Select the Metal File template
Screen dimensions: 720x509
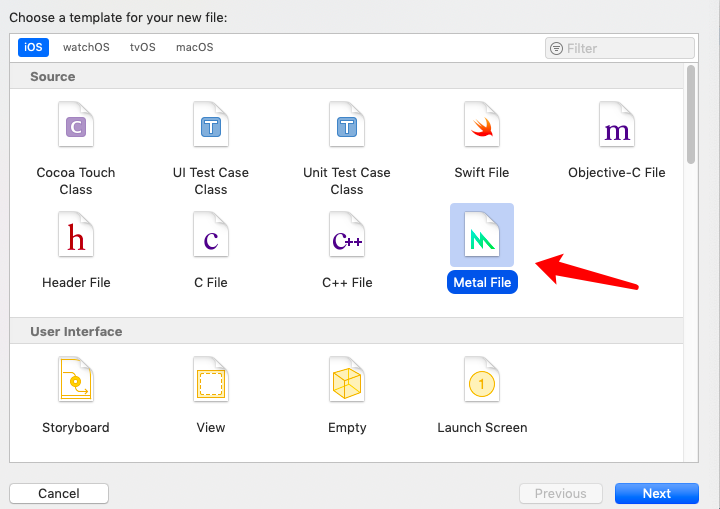[482, 238]
